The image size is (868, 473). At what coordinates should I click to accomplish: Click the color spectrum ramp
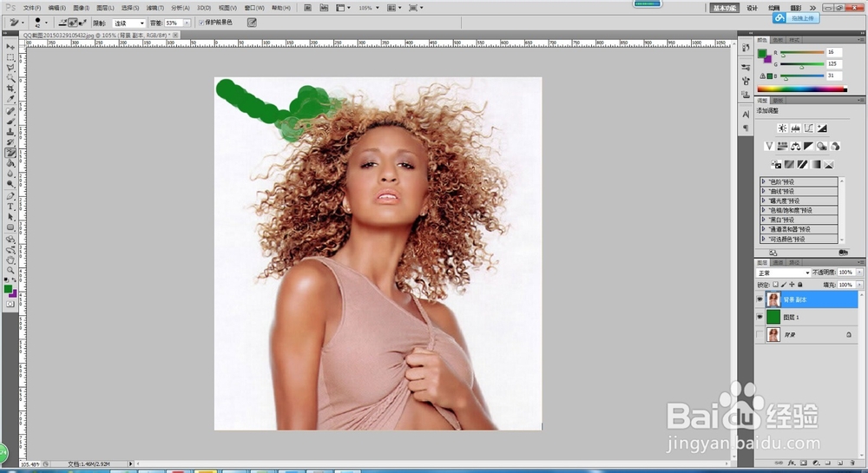(x=801, y=89)
